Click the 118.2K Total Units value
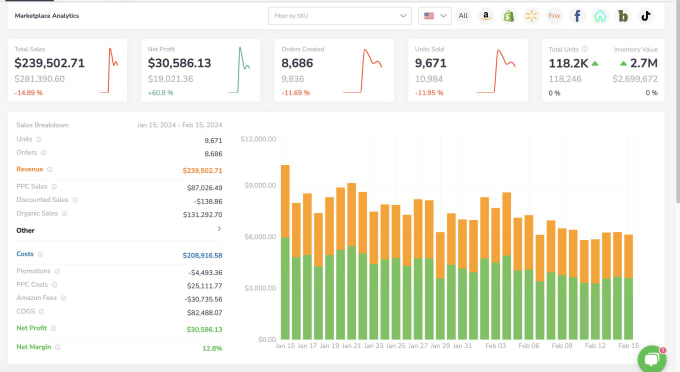Screen dimensions: 680x372 point(569,64)
